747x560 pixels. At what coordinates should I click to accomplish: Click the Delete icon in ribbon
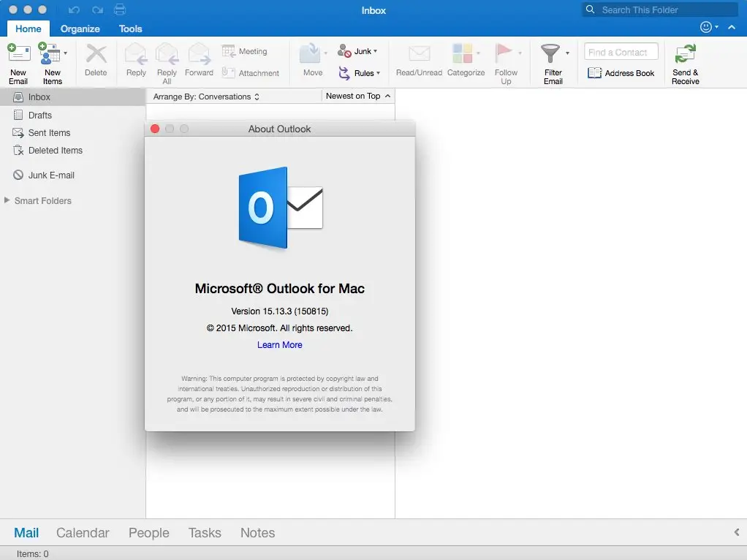(x=96, y=55)
